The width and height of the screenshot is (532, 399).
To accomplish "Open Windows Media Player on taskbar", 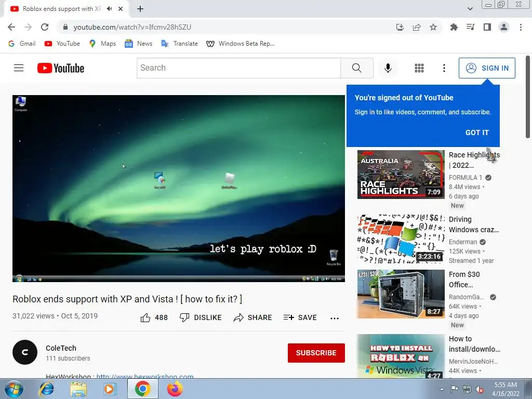I will point(110,389).
